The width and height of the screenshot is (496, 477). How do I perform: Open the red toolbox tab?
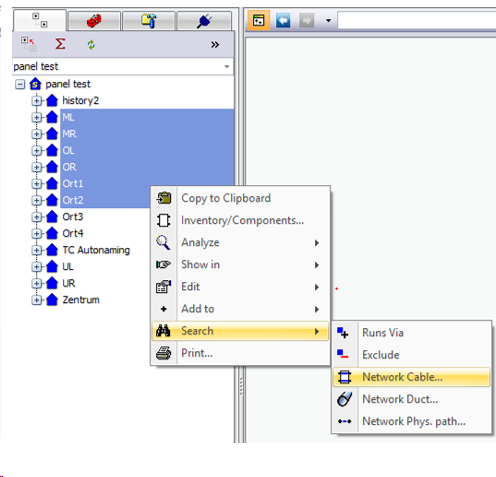tap(94, 21)
